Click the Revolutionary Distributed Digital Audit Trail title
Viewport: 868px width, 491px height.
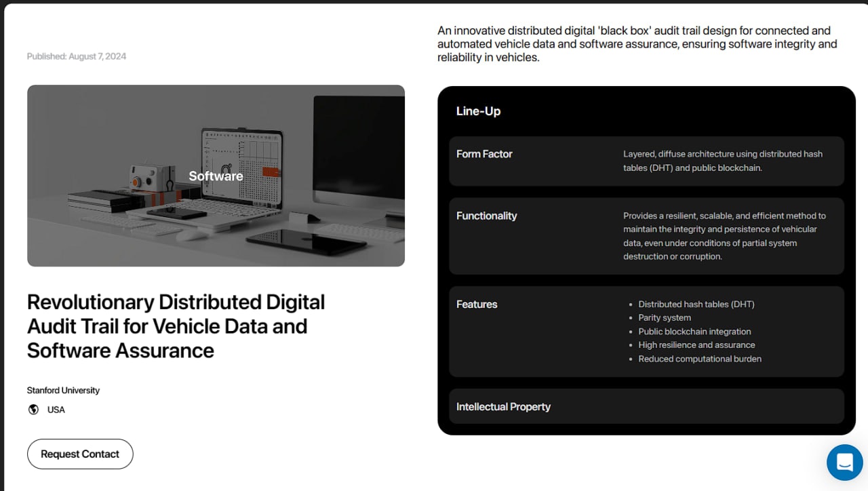coord(176,326)
